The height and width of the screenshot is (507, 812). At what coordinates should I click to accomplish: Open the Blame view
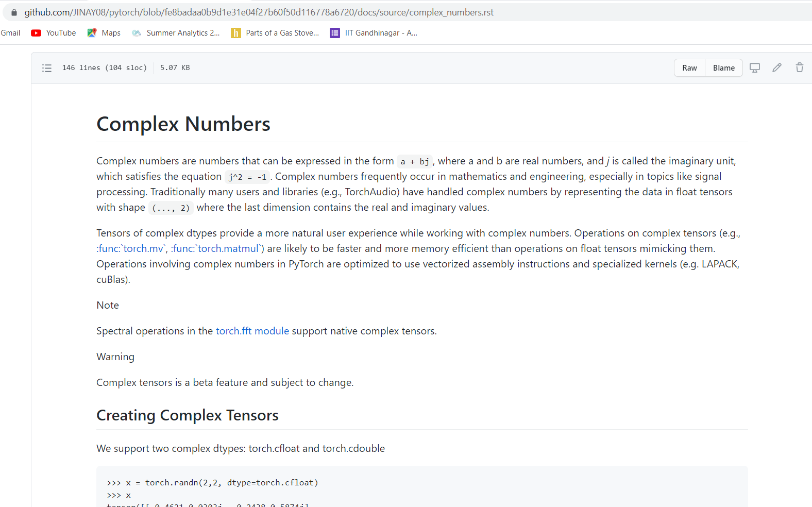(x=724, y=68)
